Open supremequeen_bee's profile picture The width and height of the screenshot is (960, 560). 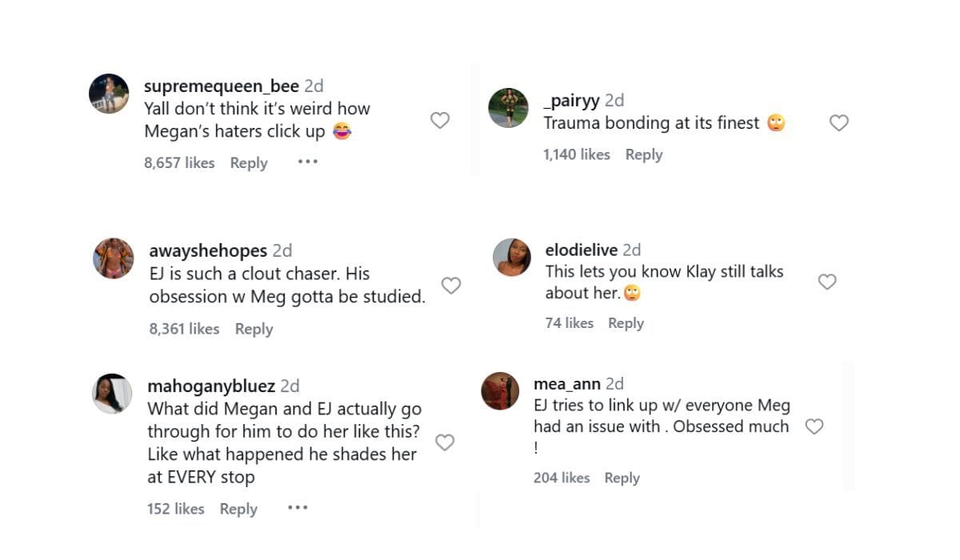click(109, 94)
